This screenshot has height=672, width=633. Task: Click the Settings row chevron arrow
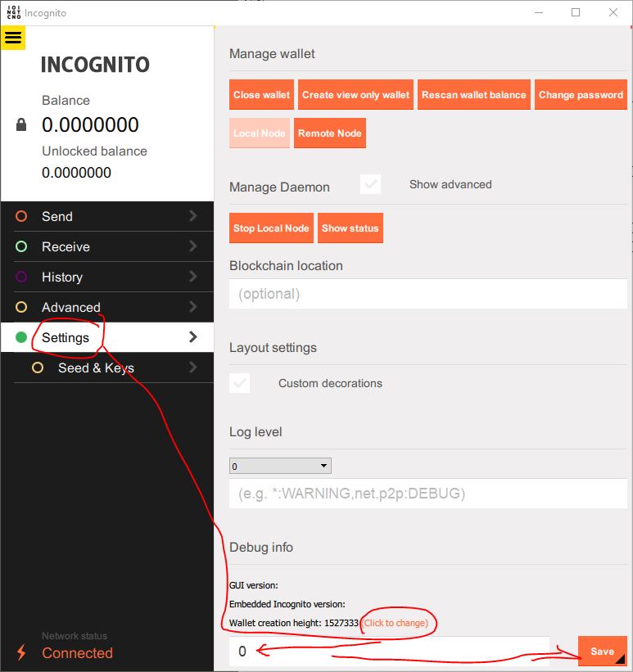tap(193, 337)
